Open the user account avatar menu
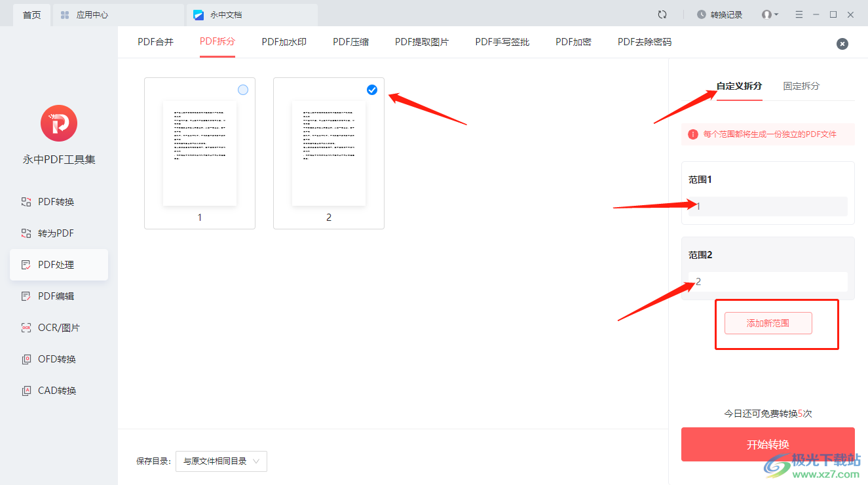Image resolution: width=868 pixels, height=485 pixels. (x=770, y=14)
